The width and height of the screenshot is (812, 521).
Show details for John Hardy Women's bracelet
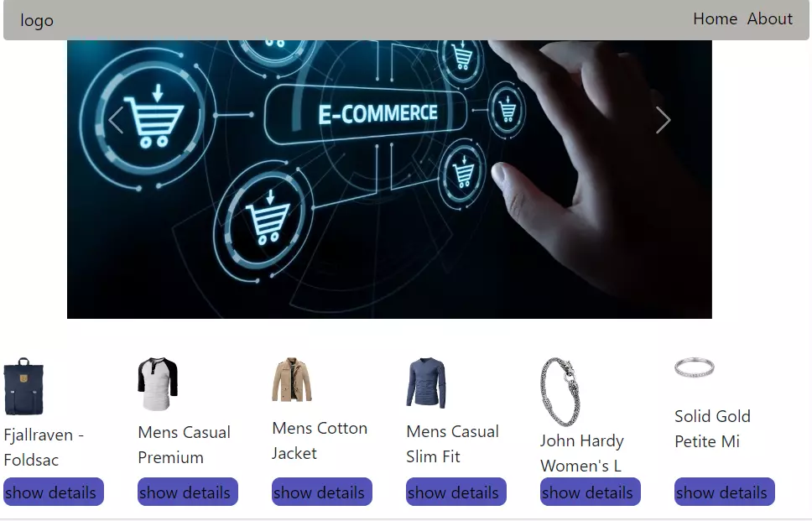590,492
